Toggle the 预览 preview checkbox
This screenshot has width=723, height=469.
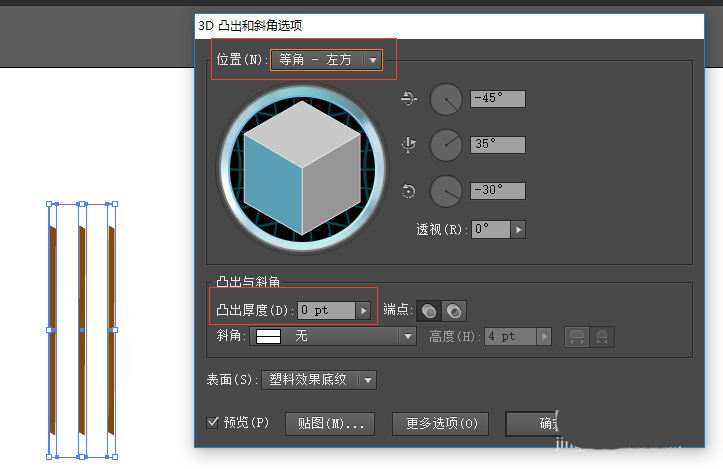coord(212,422)
